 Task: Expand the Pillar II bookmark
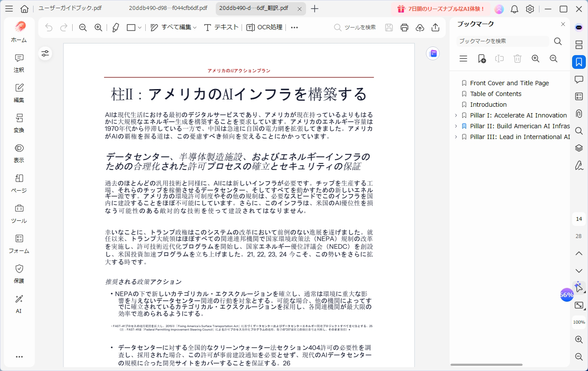coord(456,126)
